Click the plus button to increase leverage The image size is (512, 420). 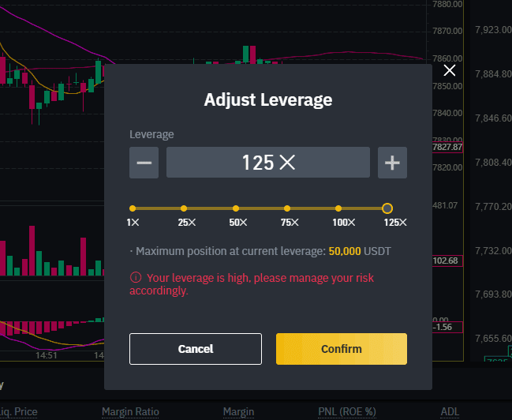392,163
